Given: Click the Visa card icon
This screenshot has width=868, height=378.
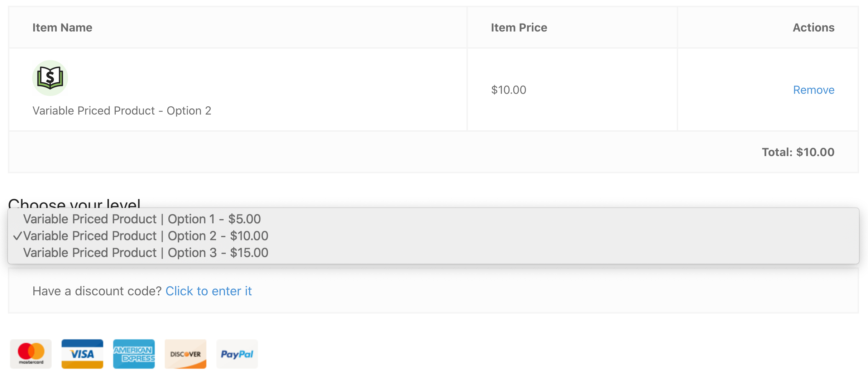Looking at the screenshot, I should [82, 354].
